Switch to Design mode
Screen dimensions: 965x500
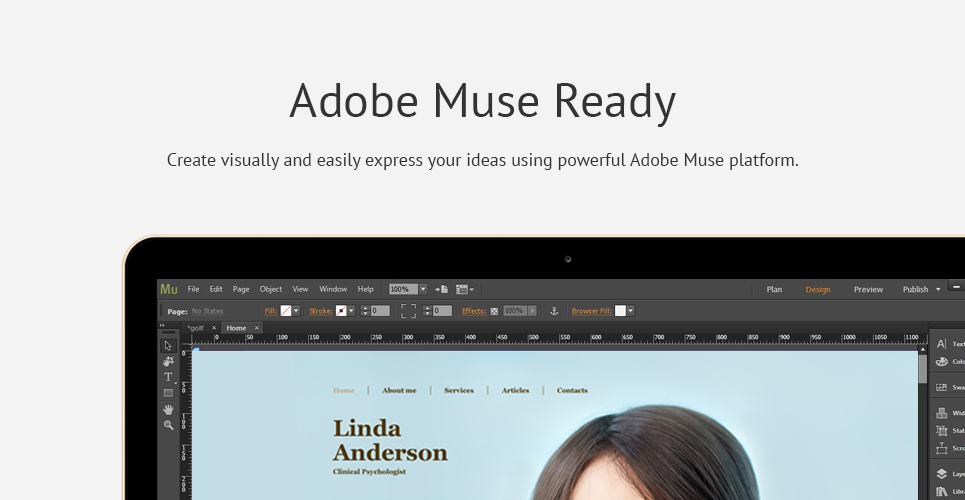tap(818, 289)
